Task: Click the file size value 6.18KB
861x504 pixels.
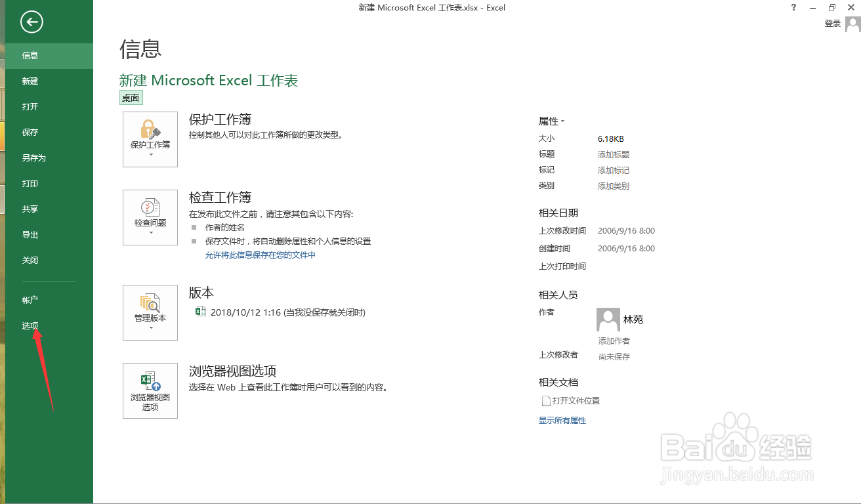Action: (x=611, y=139)
